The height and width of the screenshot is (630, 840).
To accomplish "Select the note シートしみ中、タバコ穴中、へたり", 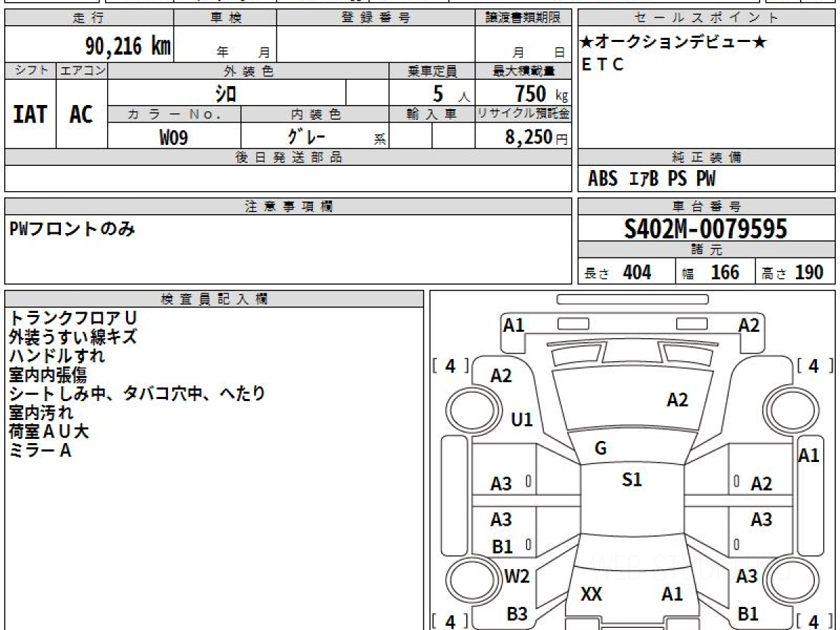I will (137, 393).
